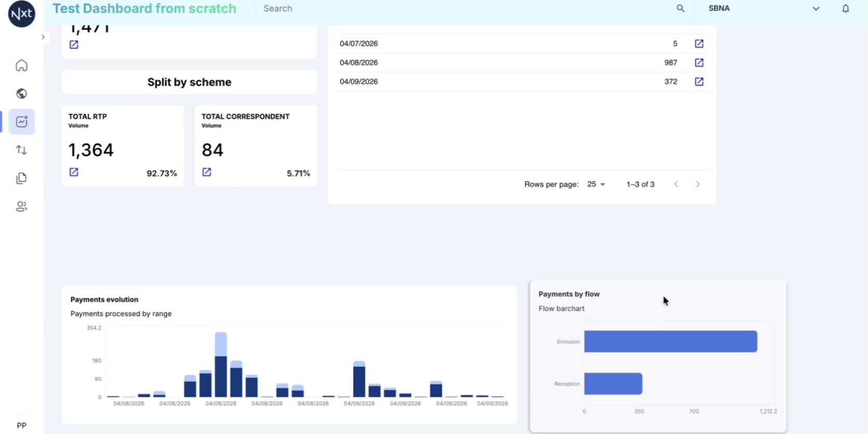Open the link icon for 04/09/2026 row
Screen dimensions: 868x434
(699, 81)
